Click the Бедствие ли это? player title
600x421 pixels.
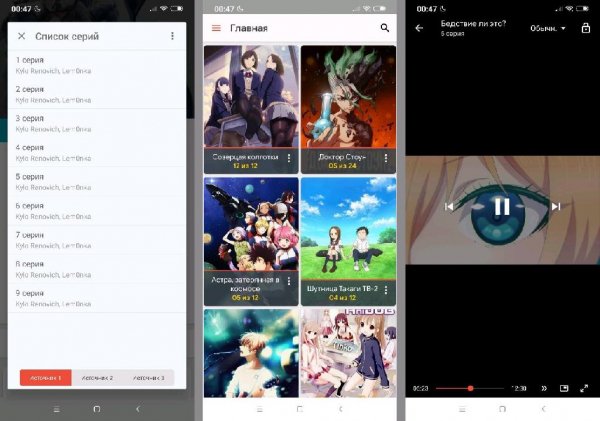473,24
